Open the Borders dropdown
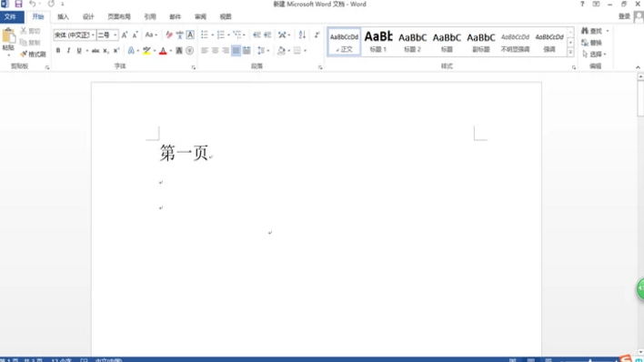 [x=305, y=51]
